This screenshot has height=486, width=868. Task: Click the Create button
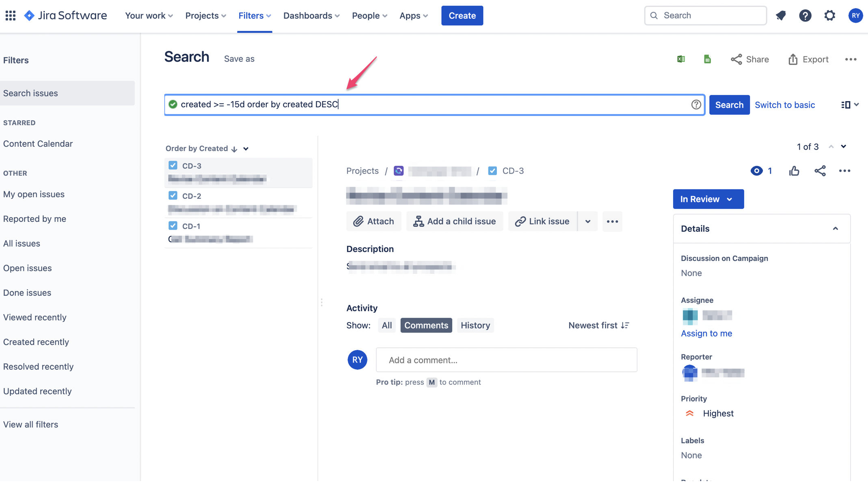click(462, 15)
